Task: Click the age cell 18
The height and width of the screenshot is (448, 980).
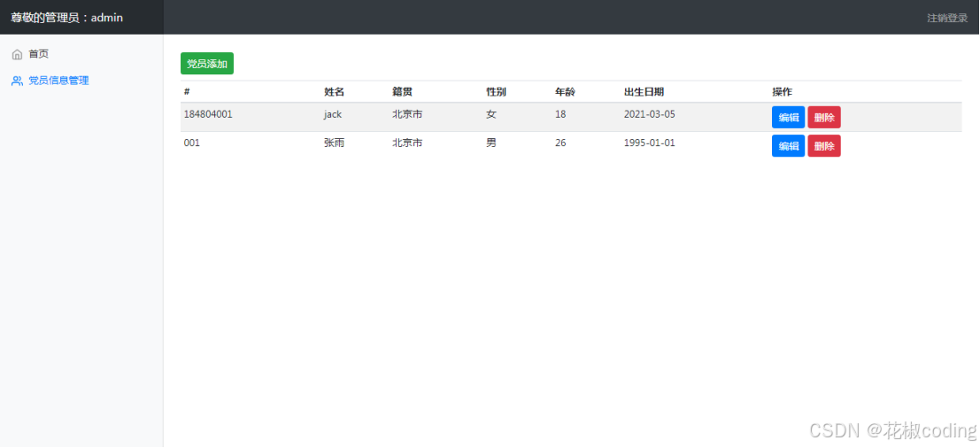Action: click(x=560, y=114)
